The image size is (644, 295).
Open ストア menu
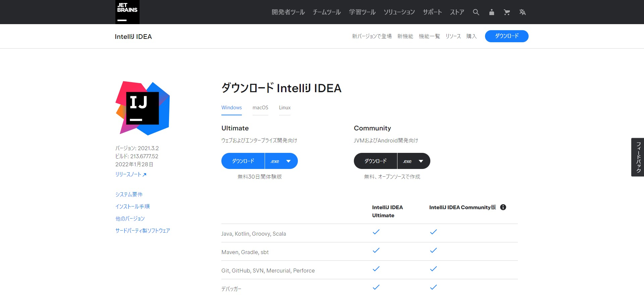point(457,12)
